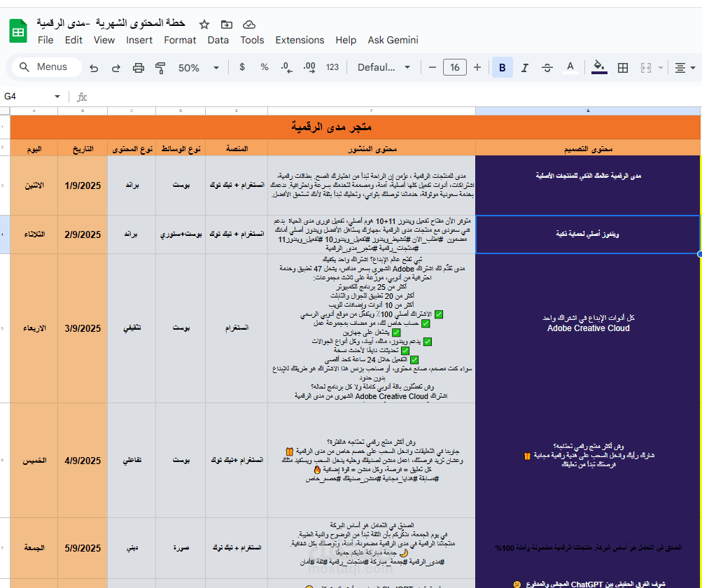Increase decimal places
This screenshot has width=702, height=588.
click(309, 67)
